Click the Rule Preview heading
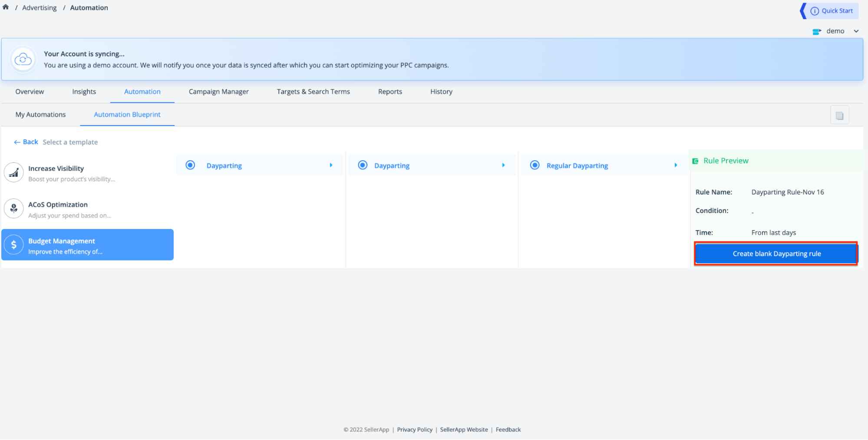Viewport: 868px width, 440px height. coord(726,161)
